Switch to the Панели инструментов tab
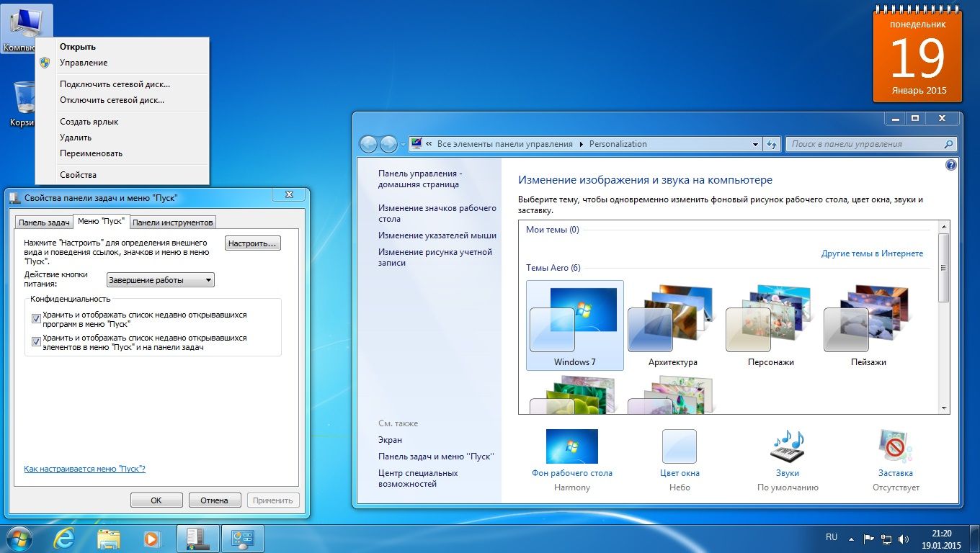Viewport: 980px width, 553px height. (173, 222)
